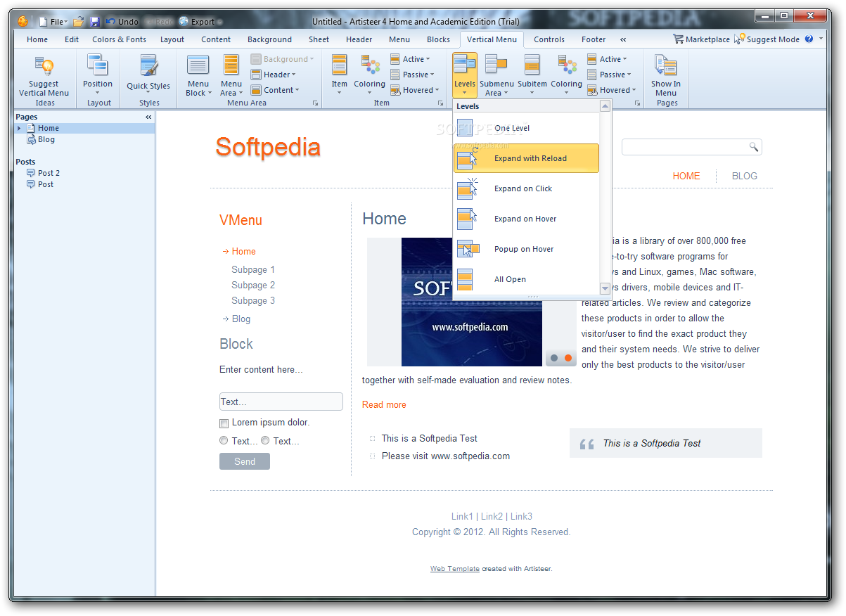
Task: Switch slideshow to the orange dot
Action: pos(568,358)
